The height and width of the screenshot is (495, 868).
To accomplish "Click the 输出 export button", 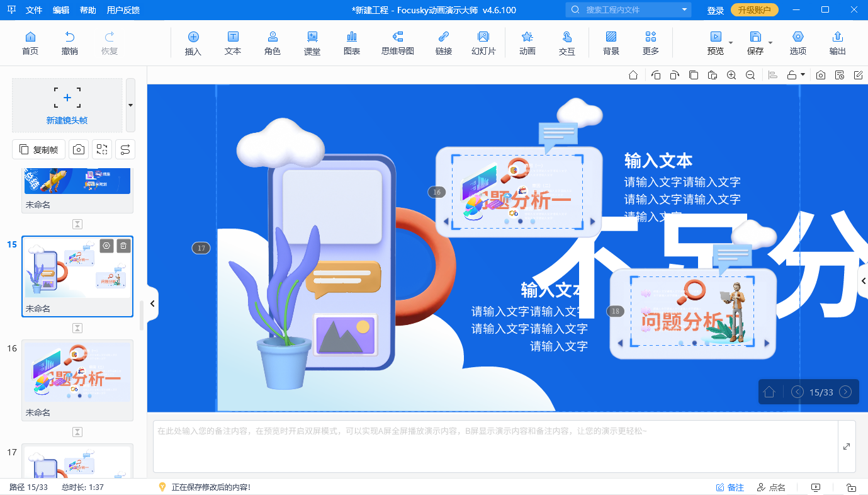I will point(838,43).
